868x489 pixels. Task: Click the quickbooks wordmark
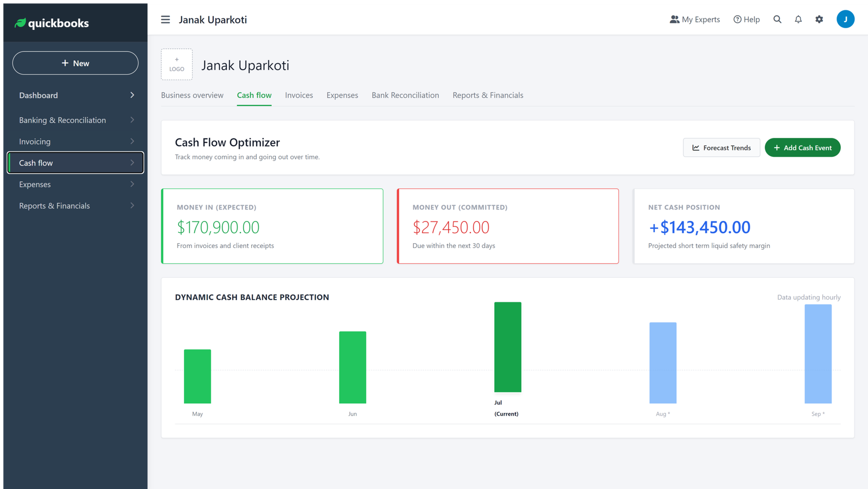pyautogui.click(x=58, y=23)
